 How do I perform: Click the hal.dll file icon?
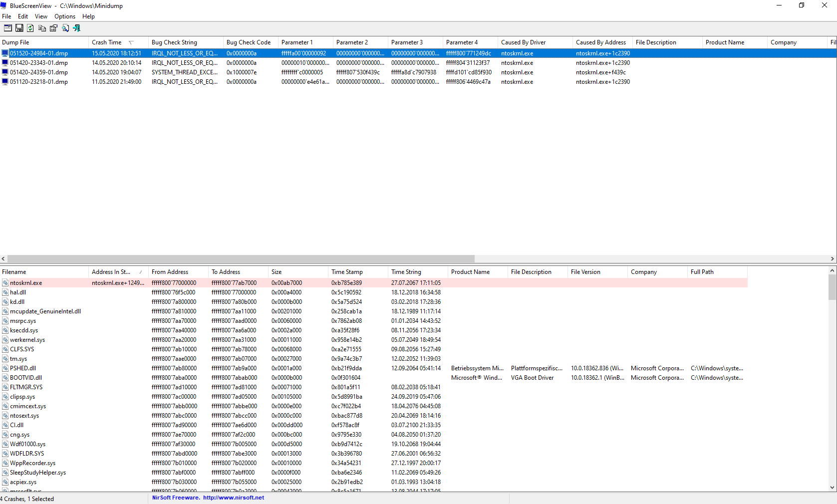point(5,292)
